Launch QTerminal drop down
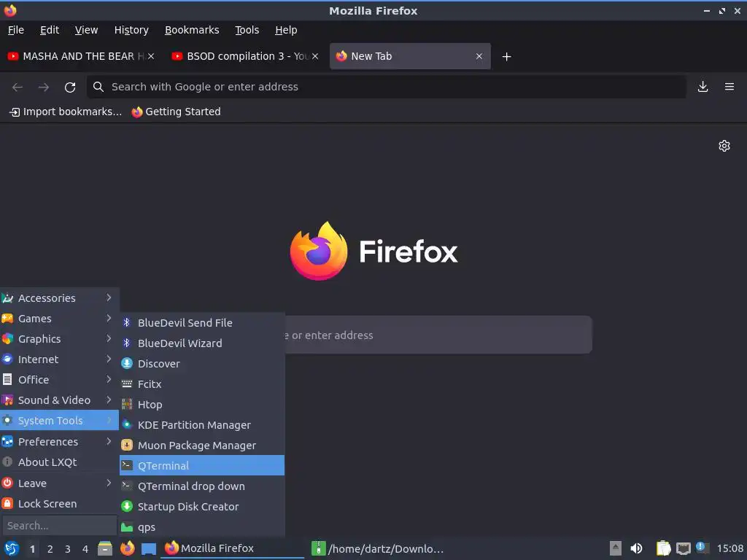This screenshot has width=747, height=560. pyautogui.click(x=202, y=486)
